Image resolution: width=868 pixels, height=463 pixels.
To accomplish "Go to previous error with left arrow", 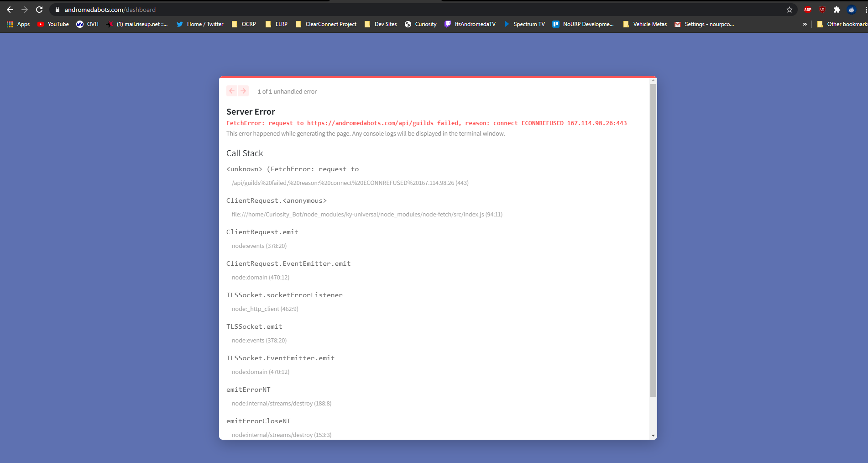I will point(232,91).
